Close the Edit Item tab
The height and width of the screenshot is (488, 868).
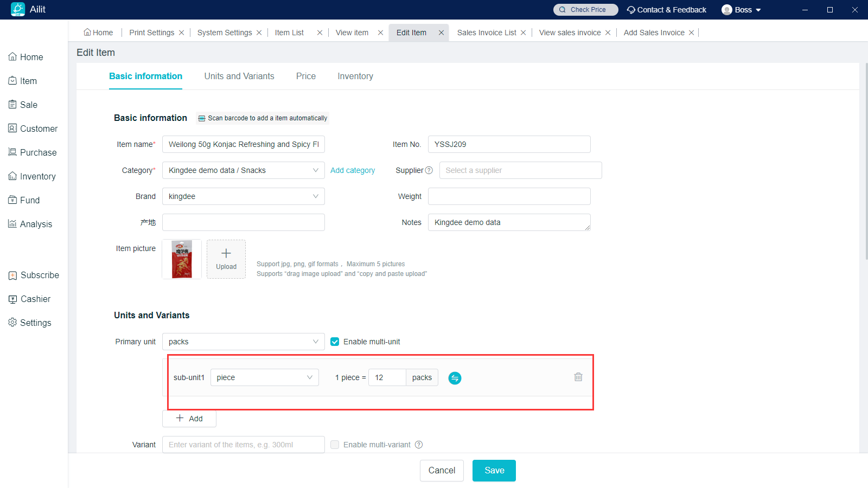tap(442, 33)
